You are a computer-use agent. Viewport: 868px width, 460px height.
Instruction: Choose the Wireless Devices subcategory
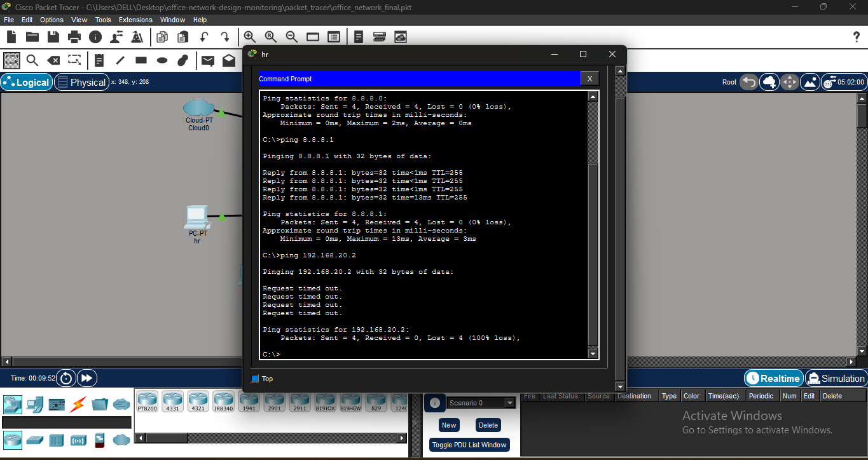point(78,440)
